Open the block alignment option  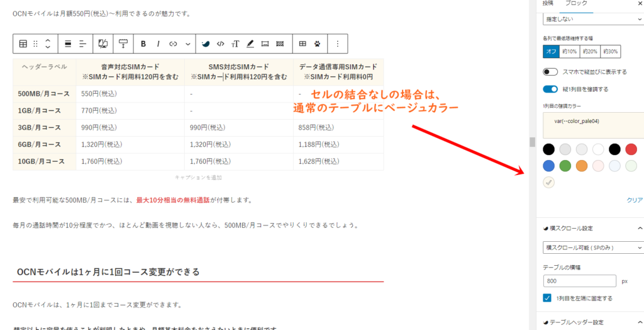[69, 43]
